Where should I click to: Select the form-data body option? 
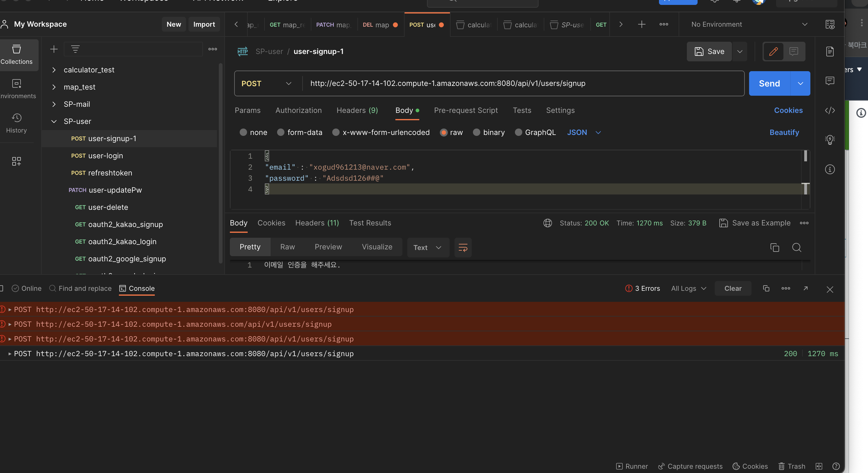pos(281,133)
